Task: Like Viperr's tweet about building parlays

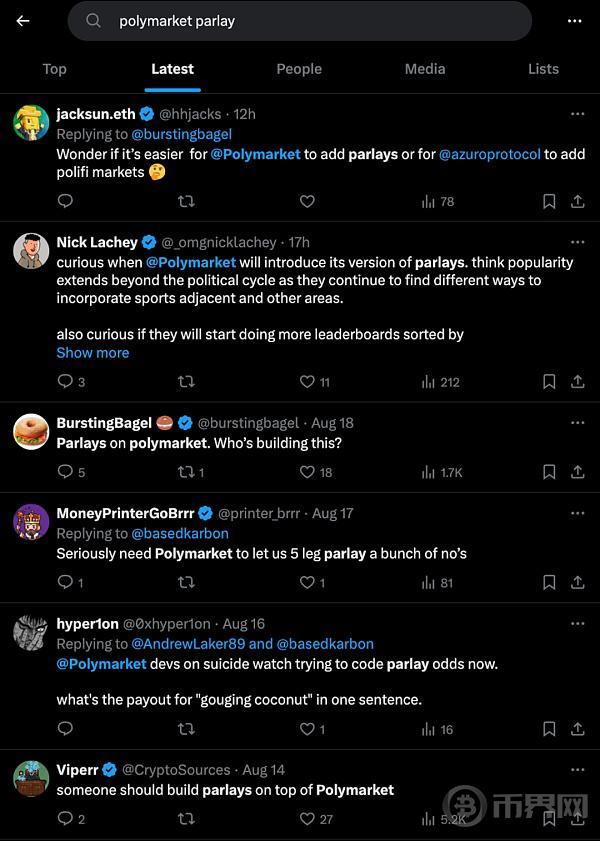Action: coord(308,819)
